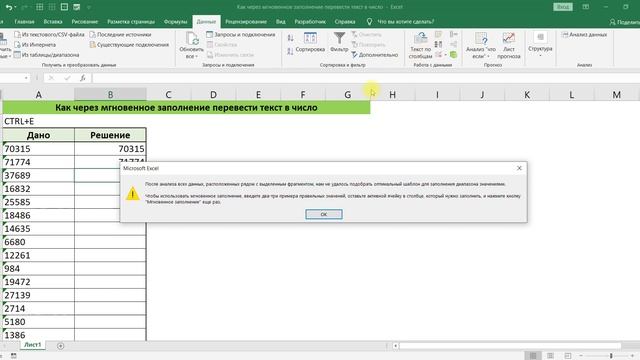Viewport: 640px width, 360px height.
Task: Click the zoom slider handle in status bar
Action: coord(611,356)
